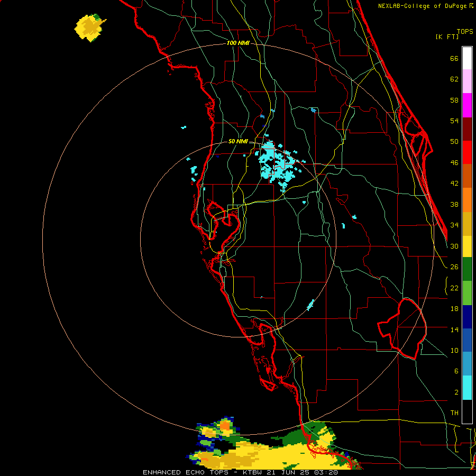Viewport: 476px width, 476px height.
Task: Click the 58 value on the scale
Action: tap(454, 100)
